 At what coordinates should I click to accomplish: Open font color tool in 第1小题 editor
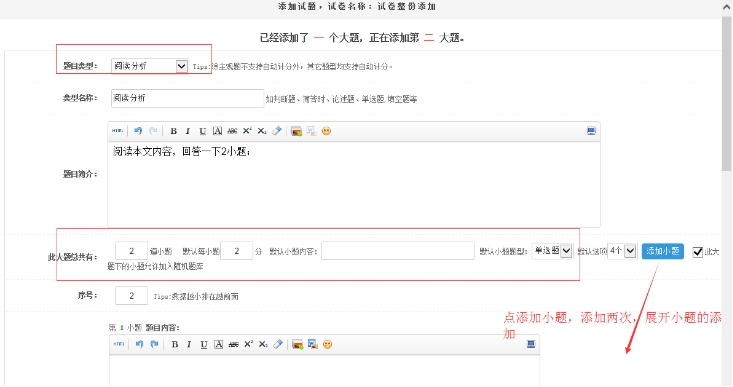tap(218, 344)
